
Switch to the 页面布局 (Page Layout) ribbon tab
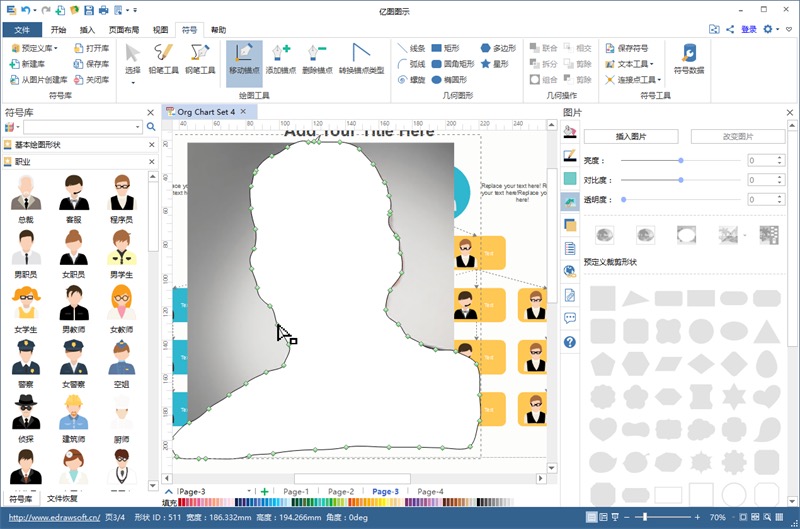124,30
